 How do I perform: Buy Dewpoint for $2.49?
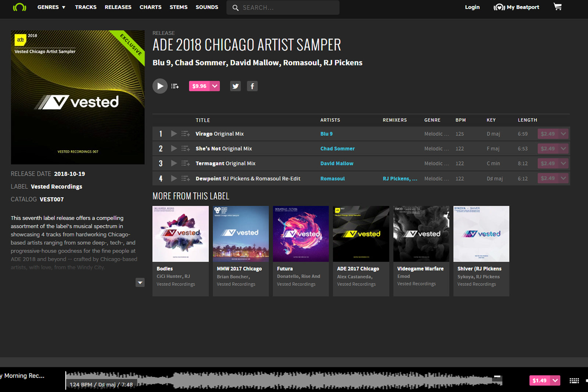click(548, 178)
